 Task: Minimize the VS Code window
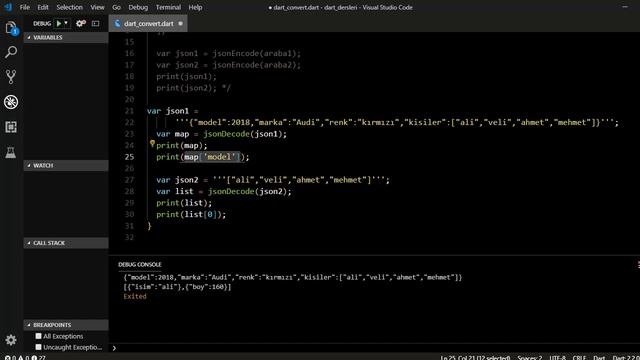click(x=625, y=7)
